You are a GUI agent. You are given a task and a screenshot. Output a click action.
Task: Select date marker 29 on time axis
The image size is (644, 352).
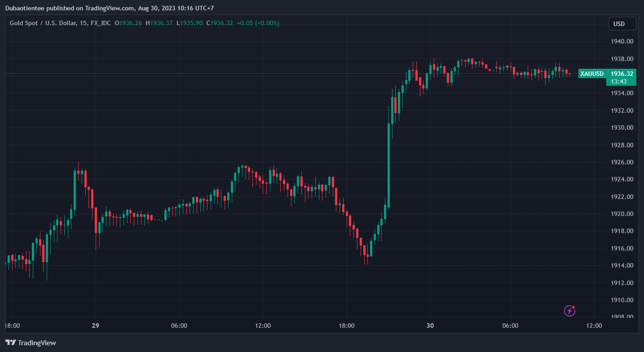coord(95,326)
